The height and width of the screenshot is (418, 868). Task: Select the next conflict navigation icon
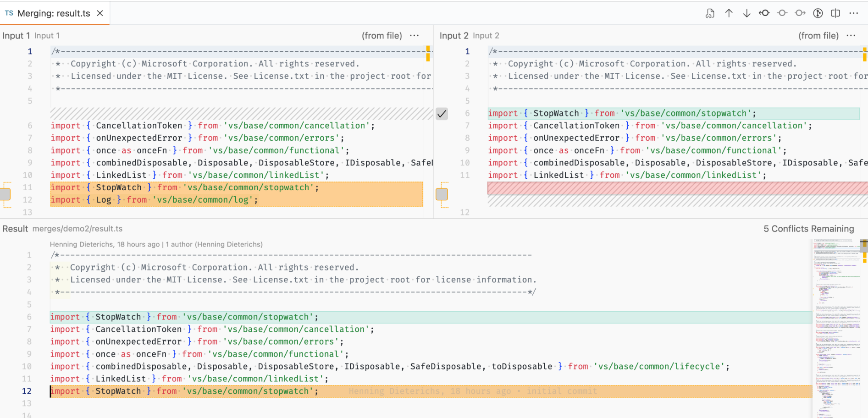[800, 13]
